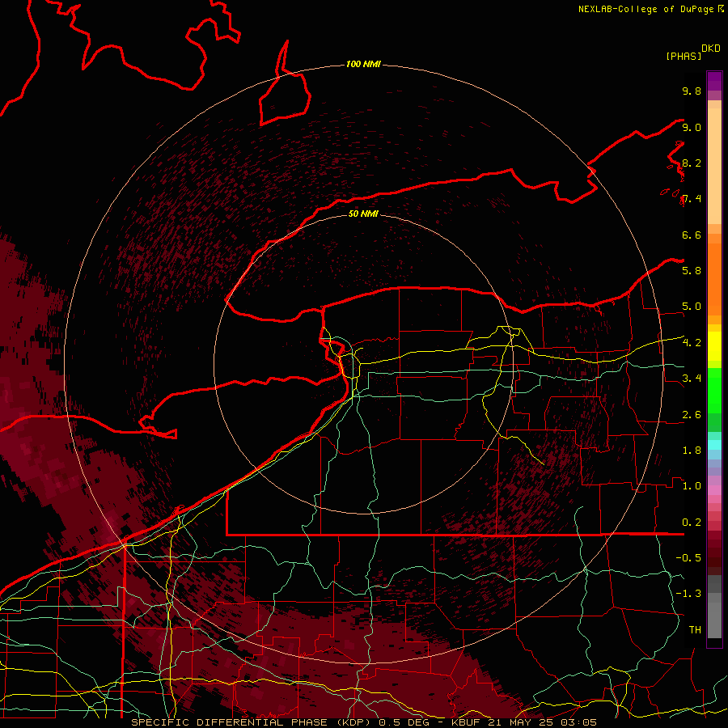This screenshot has width=728, height=728.
Task: Click the 0.2 value on the color scale
Action: pyautogui.click(x=692, y=523)
